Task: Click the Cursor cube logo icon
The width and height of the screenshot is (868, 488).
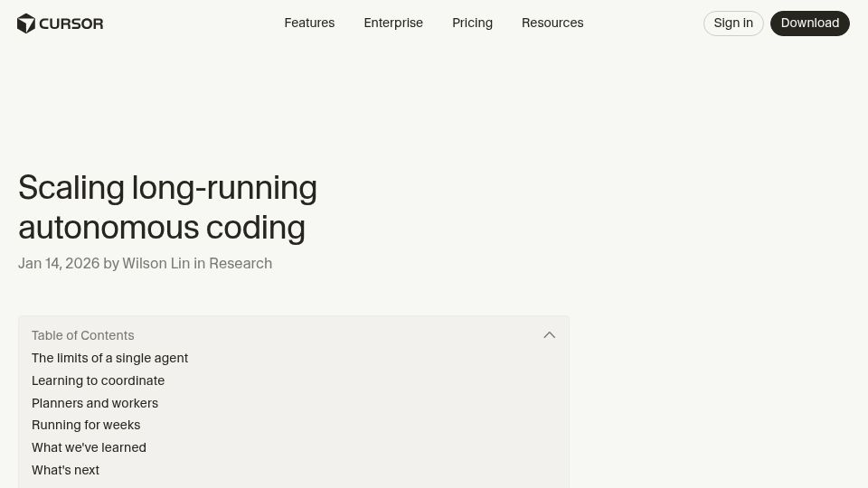Action: coord(26,23)
